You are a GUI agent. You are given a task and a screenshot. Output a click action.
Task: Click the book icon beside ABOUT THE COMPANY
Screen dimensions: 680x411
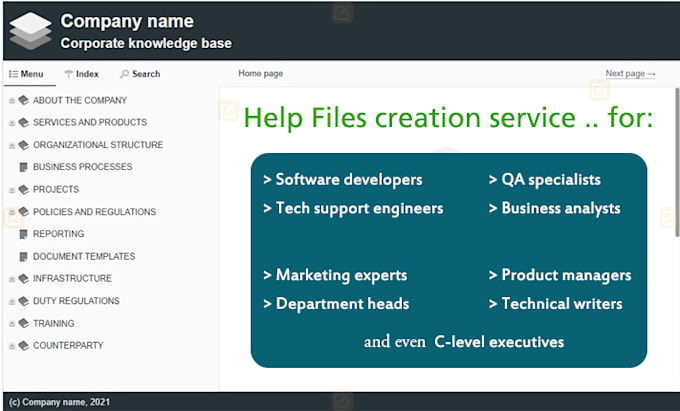pyautogui.click(x=23, y=100)
